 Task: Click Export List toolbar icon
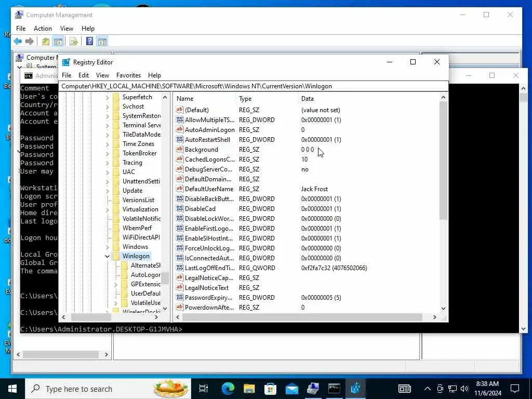[x=74, y=42]
